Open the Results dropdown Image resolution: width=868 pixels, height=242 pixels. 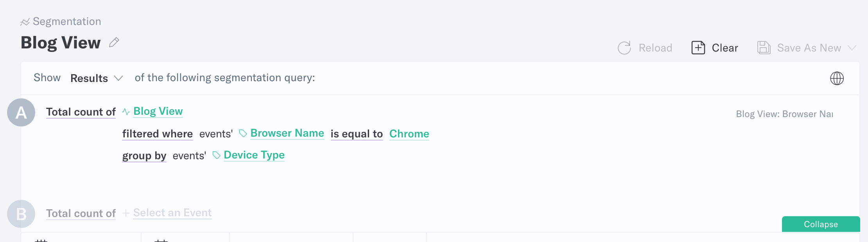(97, 78)
